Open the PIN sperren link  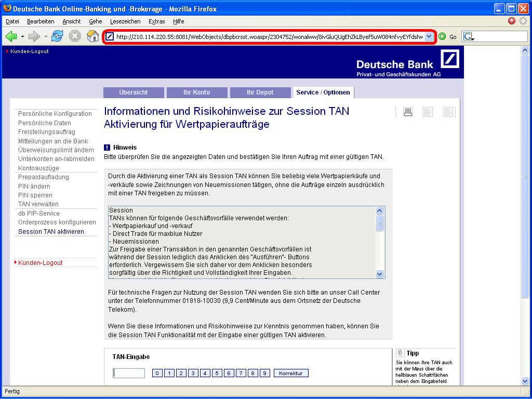(35, 195)
